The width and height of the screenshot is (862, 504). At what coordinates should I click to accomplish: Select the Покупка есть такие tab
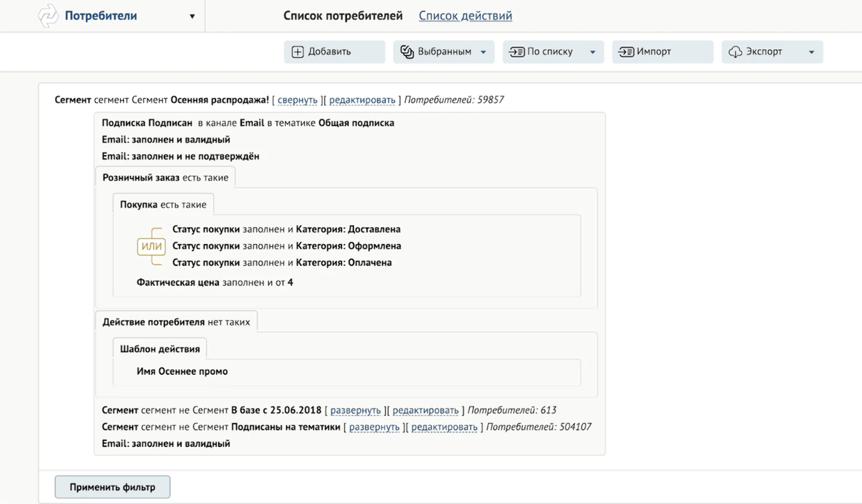[x=163, y=204]
